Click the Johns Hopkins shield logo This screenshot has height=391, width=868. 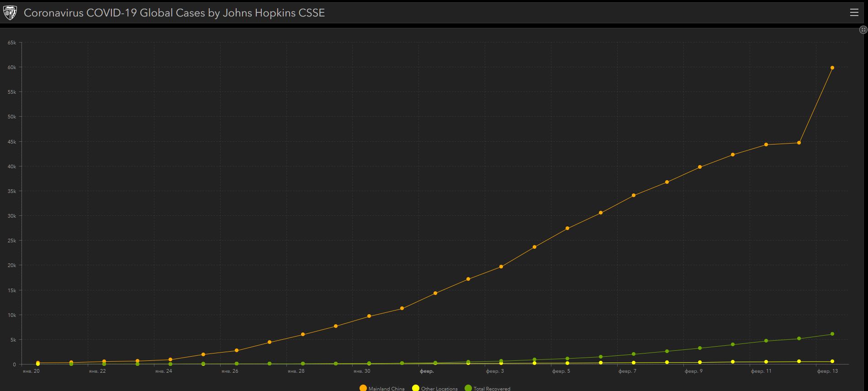tap(10, 13)
